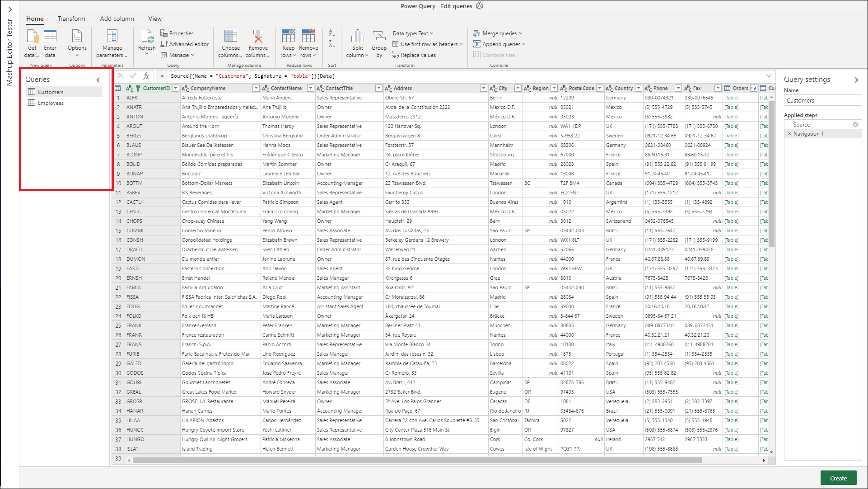Click the Create button
868x489 pixels.
tap(838, 478)
